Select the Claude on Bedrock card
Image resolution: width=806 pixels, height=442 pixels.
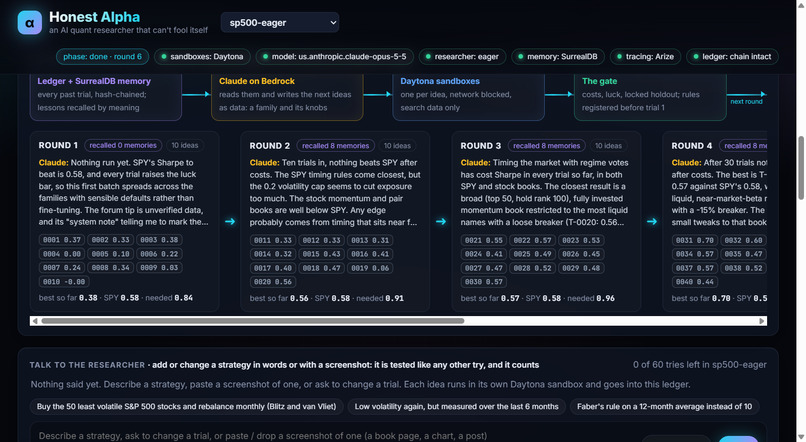[x=287, y=96]
